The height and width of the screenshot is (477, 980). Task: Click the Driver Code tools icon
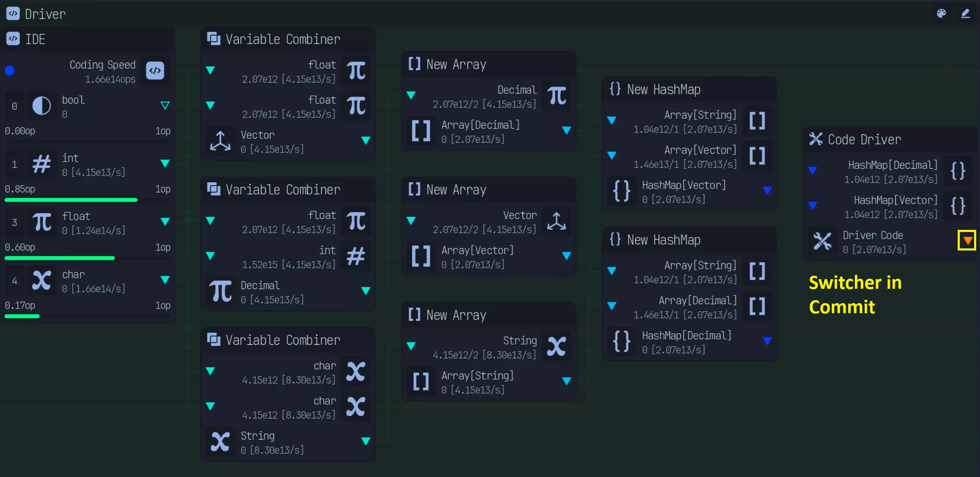click(x=822, y=241)
